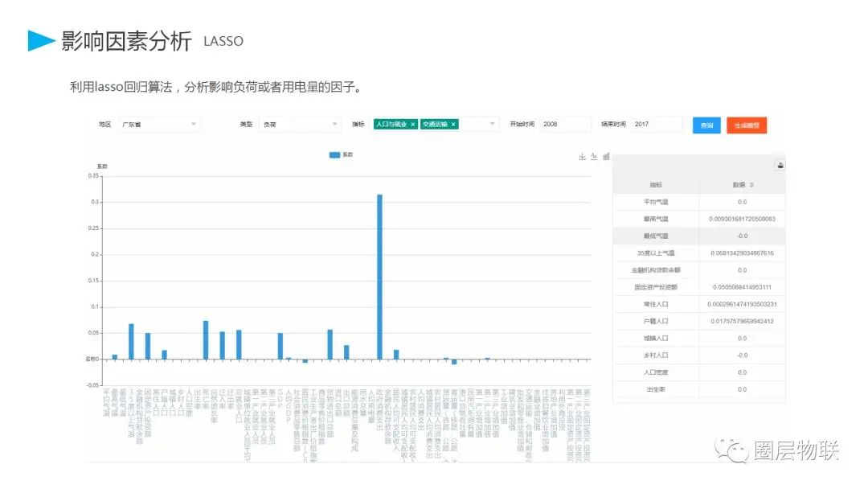The image size is (868, 489).
Task: Select the 人口密度 table row
Action: [698, 372]
